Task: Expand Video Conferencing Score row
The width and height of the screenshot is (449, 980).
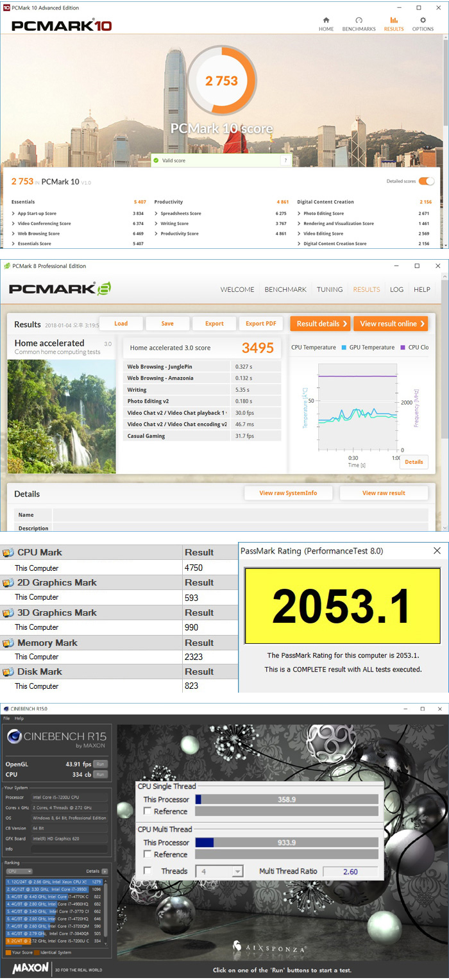Action: click(14, 224)
